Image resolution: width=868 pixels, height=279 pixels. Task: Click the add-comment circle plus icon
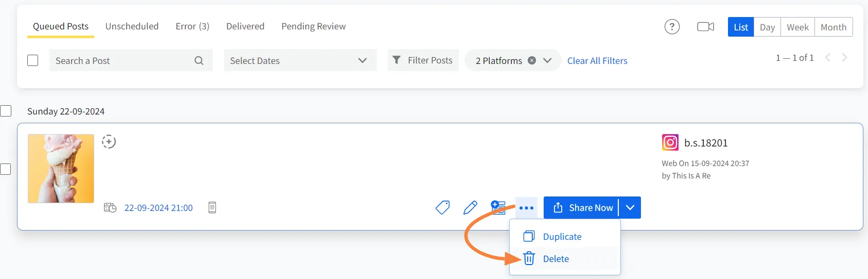(109, 141)
